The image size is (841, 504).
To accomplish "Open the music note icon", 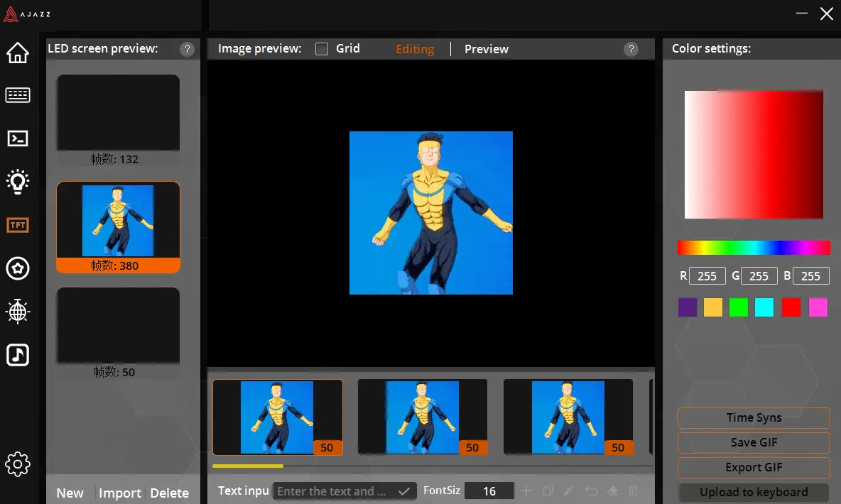I will [18, 355].
